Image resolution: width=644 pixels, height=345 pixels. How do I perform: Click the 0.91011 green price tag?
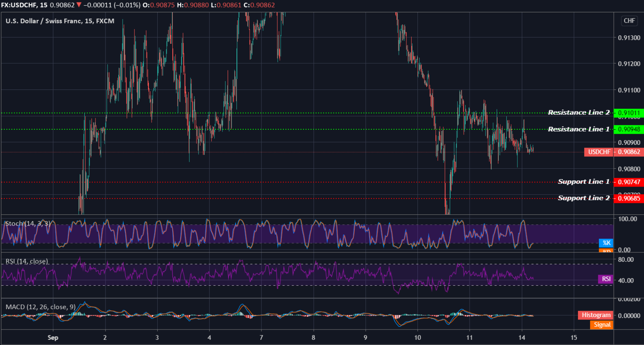click(x=629, y=113)
